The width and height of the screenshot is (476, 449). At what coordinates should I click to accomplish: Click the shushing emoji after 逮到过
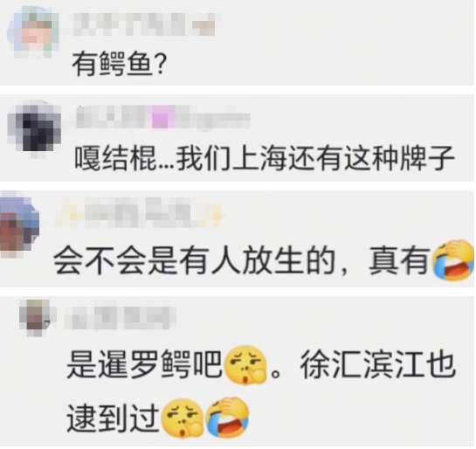[x=183, y=418]
